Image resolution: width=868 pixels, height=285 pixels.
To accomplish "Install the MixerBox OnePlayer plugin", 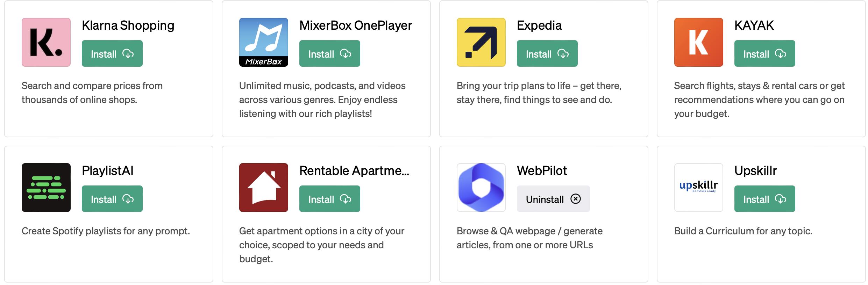I will click(330, 53).
